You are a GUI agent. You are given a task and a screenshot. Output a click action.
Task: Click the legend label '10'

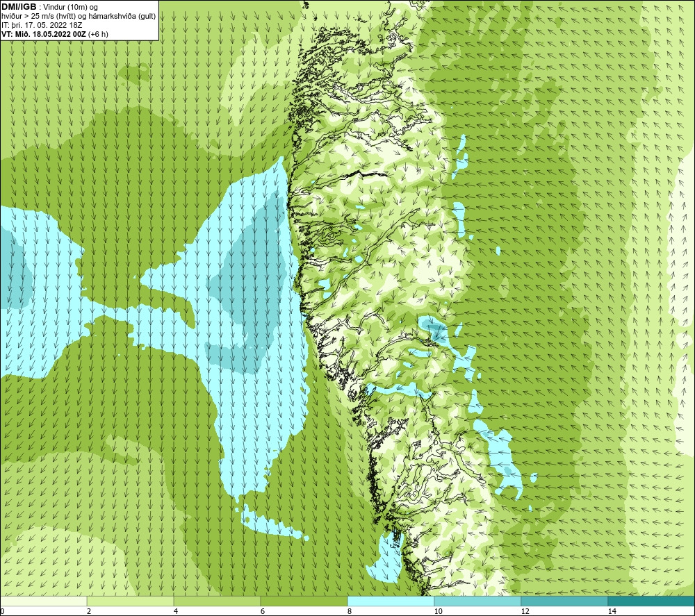[439, 611]
